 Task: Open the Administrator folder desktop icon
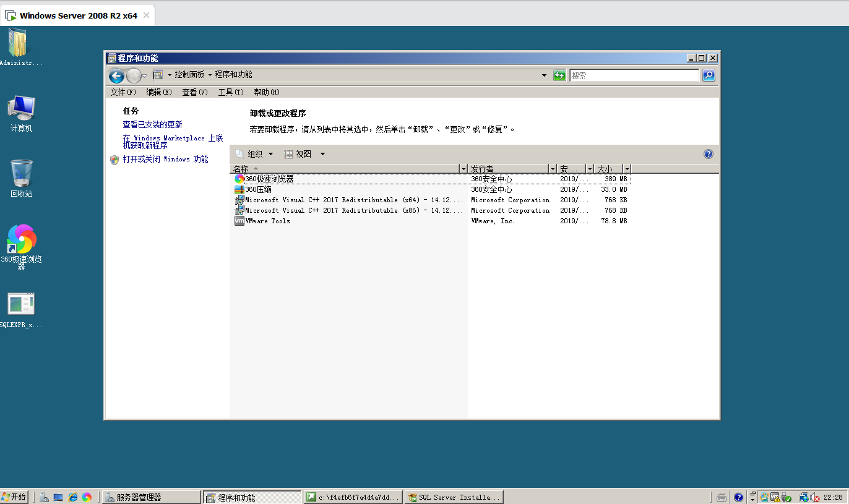point(18,48)
